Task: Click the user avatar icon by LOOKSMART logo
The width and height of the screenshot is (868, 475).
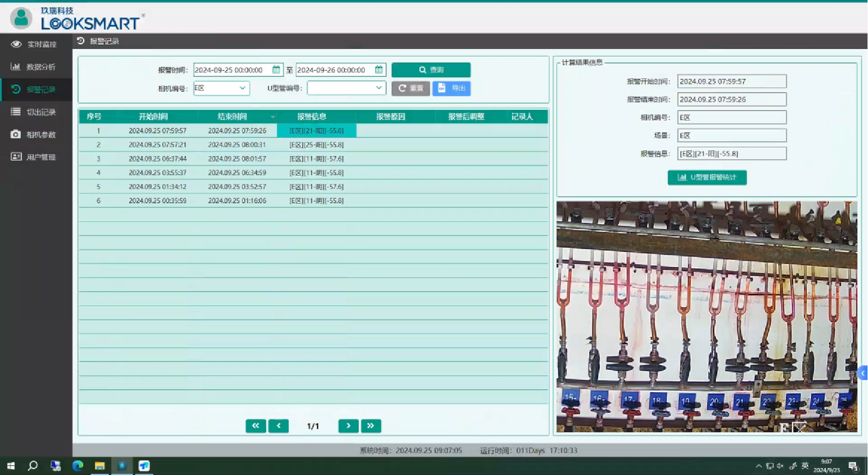Action: pyautogui.click(x=21, y=18)
